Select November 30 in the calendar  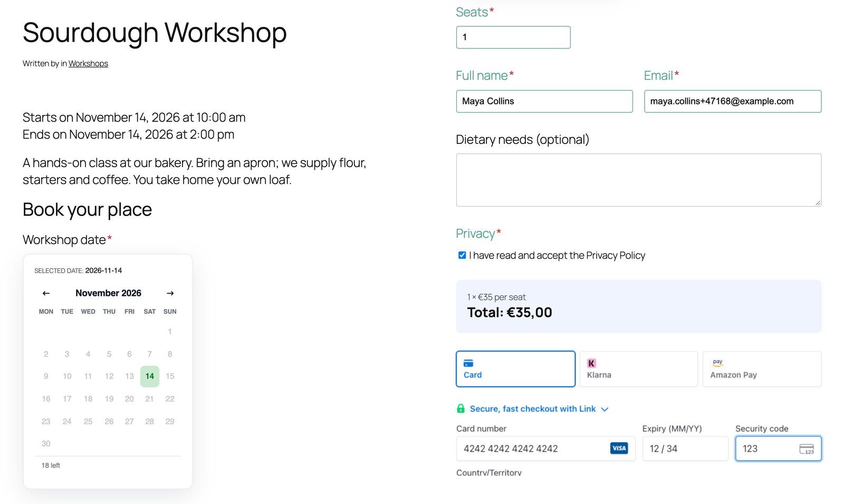pos(46,444)
